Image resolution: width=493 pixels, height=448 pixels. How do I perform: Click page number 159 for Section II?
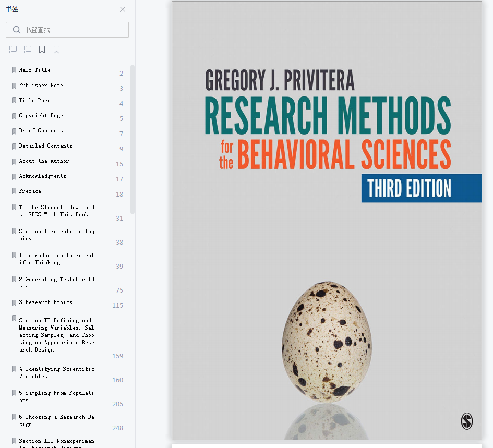coord(117,356)
